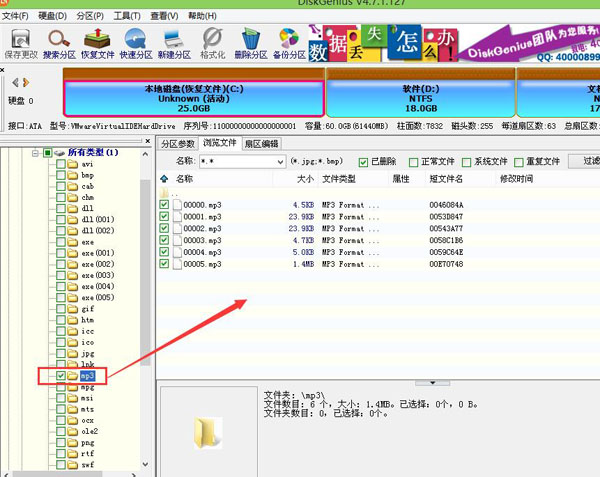Click the avi folder icon in tree
The width and height of the screenshot is (600, 477).
[x=72, y=164]
